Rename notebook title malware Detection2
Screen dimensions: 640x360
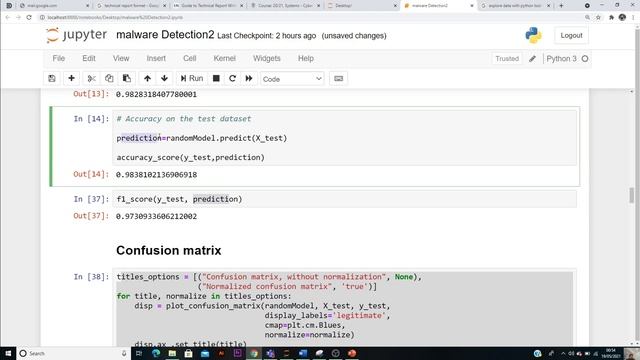coord(165,35)
